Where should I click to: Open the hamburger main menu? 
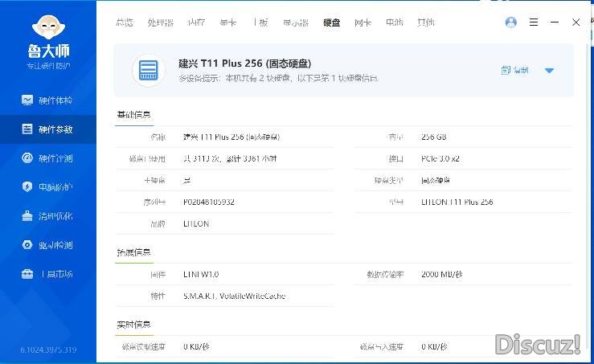(x=534, y=22)
